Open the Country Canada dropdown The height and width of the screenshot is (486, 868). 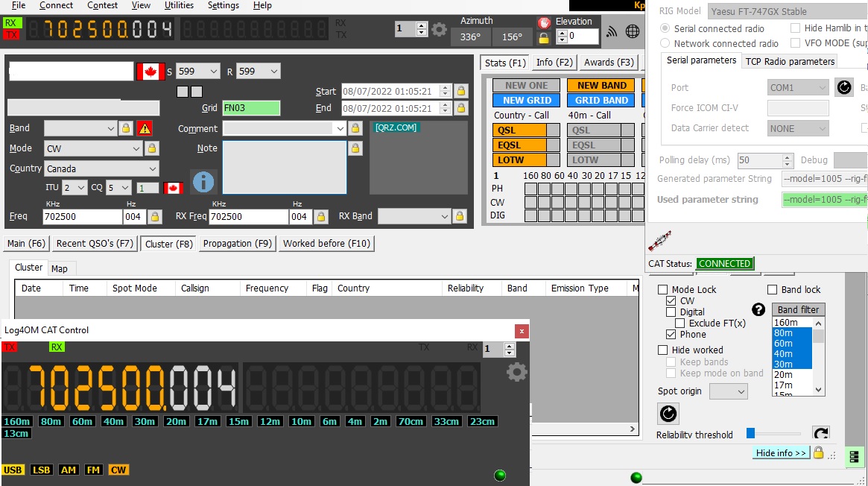point(101,168)
